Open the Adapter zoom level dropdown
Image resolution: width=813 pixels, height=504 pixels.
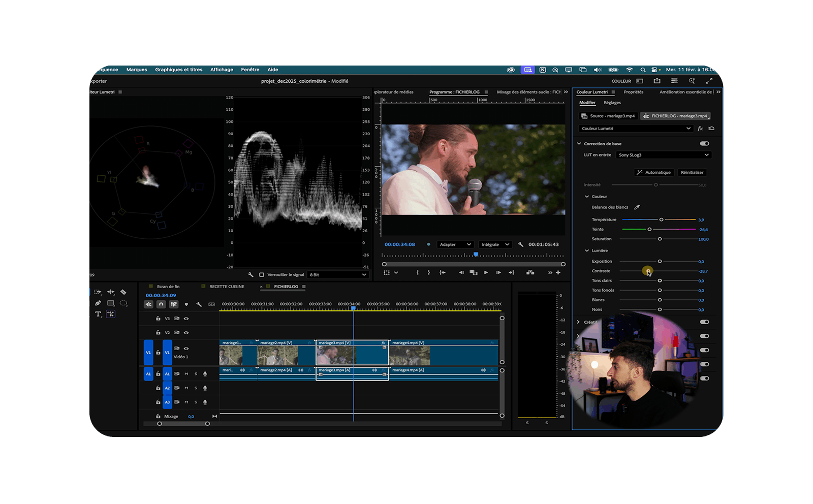[455, 244]
